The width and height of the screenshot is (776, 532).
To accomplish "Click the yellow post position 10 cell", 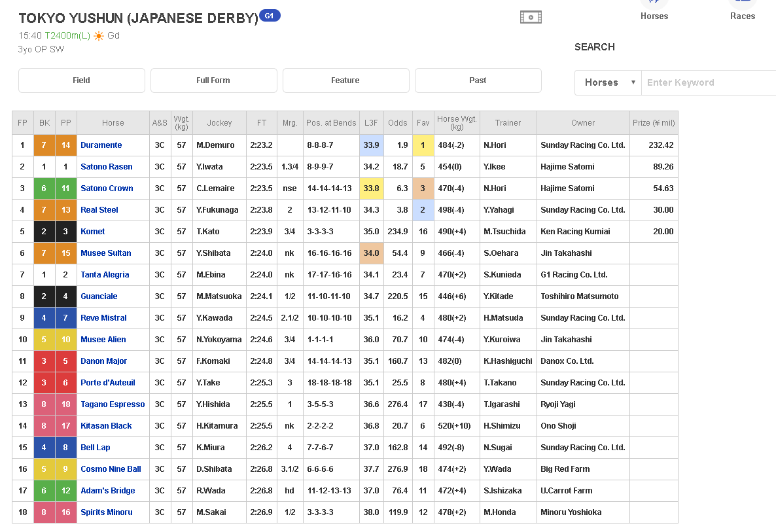I will point(66,340).
